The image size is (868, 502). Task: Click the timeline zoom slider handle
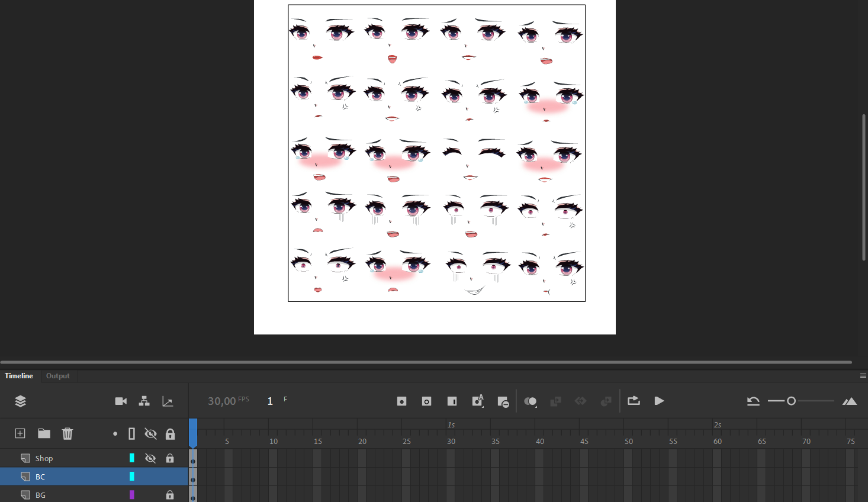click(791, 401)
